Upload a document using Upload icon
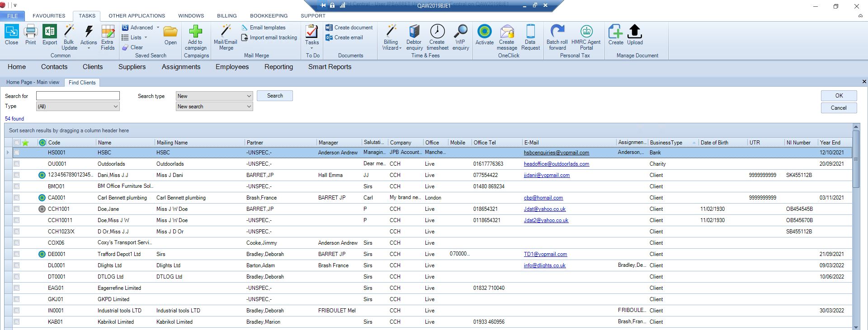This screenshot has width=868, height=330. pos(635,35)
